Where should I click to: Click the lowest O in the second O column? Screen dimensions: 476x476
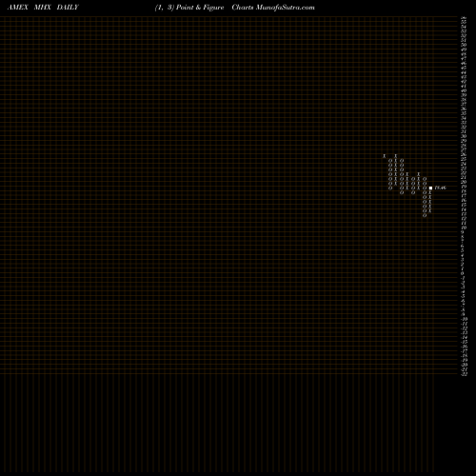pyautogui.click(x=402, y=192)
